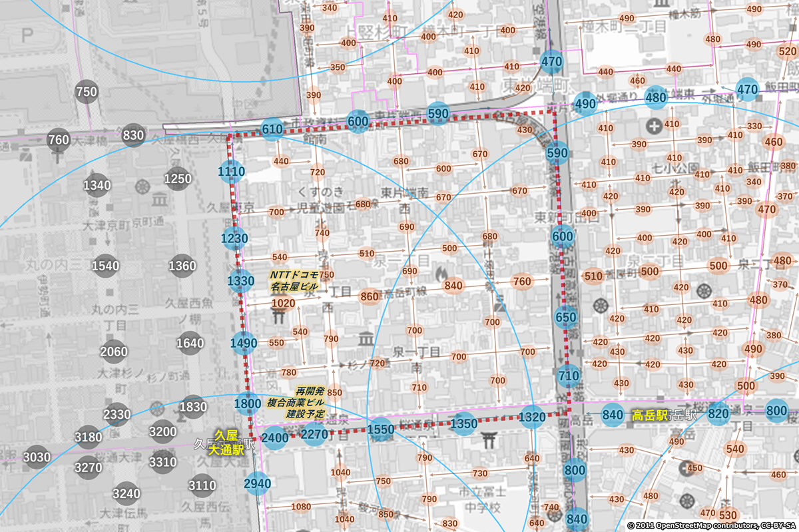This screenshot has height=532, width=799.
Task: Select the blue 490 marker
Action: point(585,104)
